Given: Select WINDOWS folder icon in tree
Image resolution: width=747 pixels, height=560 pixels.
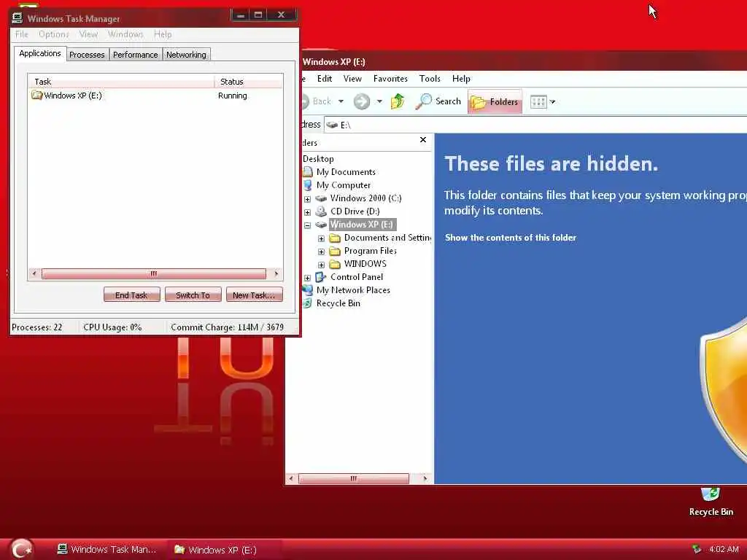Looking at the screenshot, I should click(335, 264).
